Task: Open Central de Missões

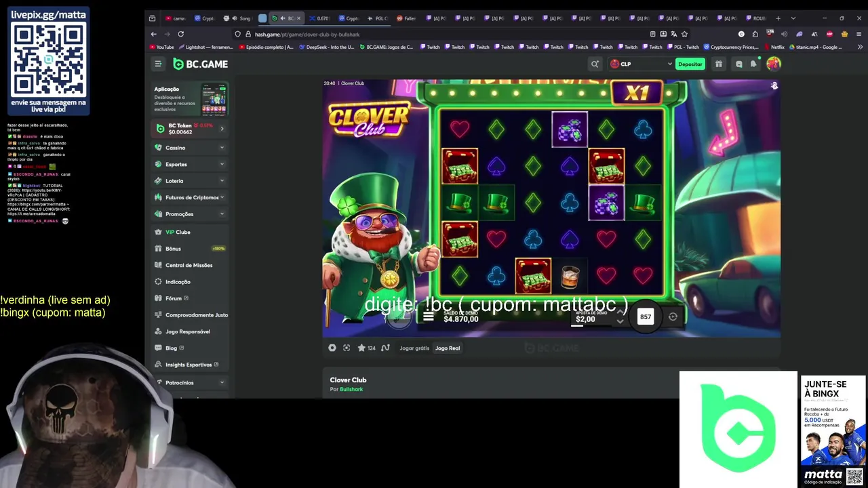Action: (191, 265)
